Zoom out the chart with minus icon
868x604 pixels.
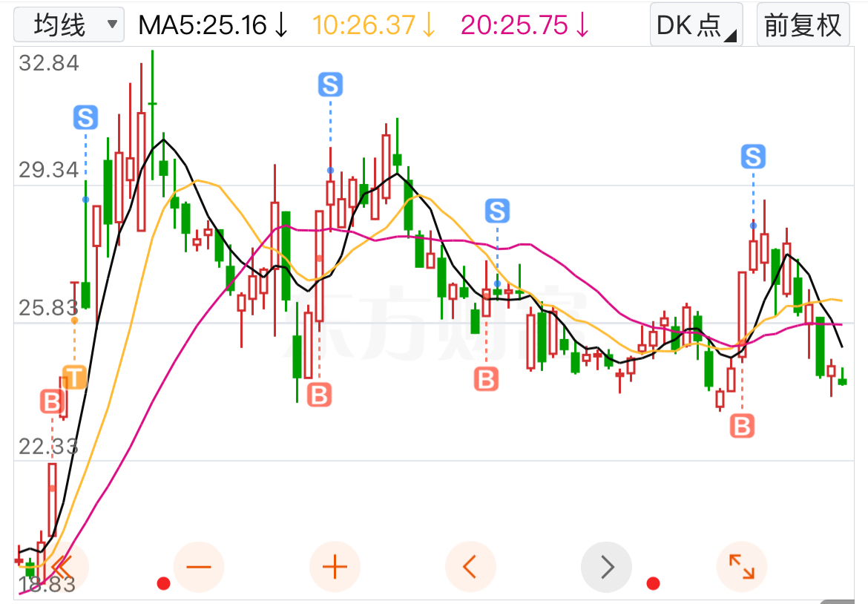click(199, 567)
